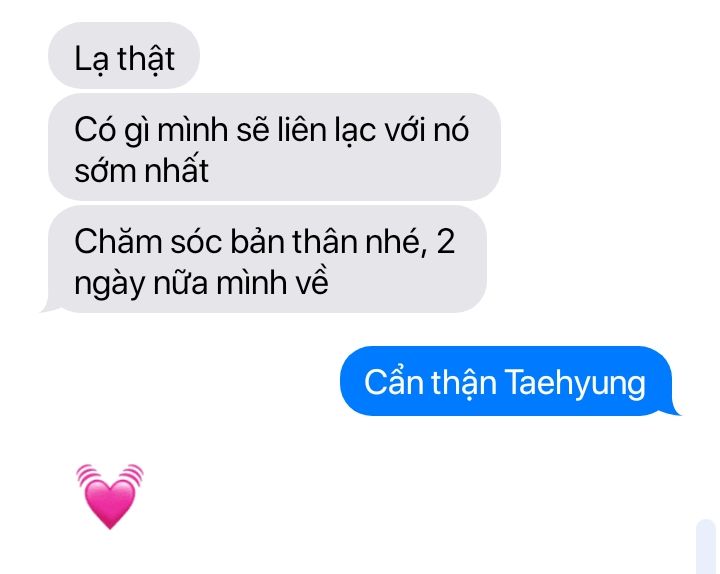Click the tail of the blue sent bubble
Image resolution: width=720 pixels, height=574 pixels.
tap(674, 410)
